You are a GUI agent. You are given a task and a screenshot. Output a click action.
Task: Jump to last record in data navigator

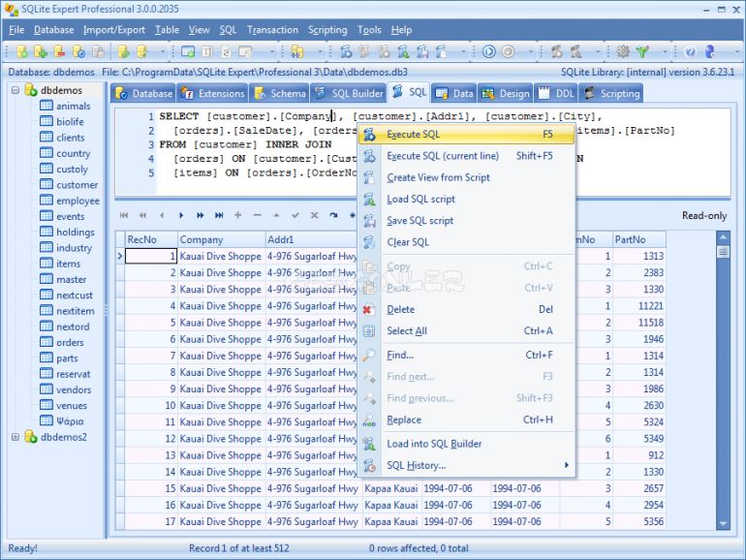(x=219, y=215)
